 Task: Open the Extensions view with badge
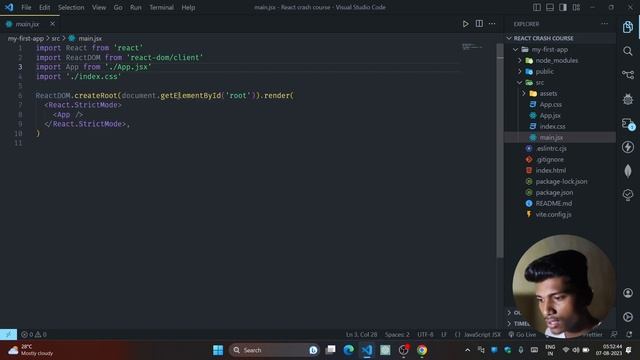point(628,123)
